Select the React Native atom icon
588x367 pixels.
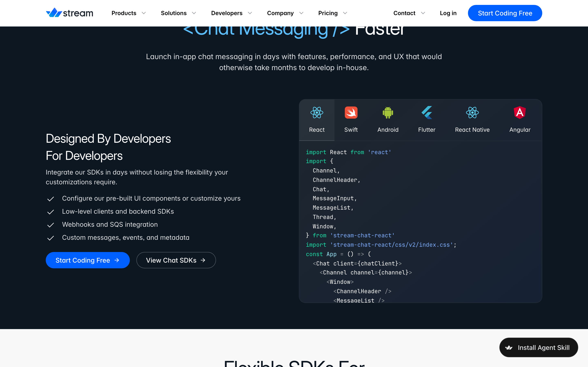[x=472, y=113]
